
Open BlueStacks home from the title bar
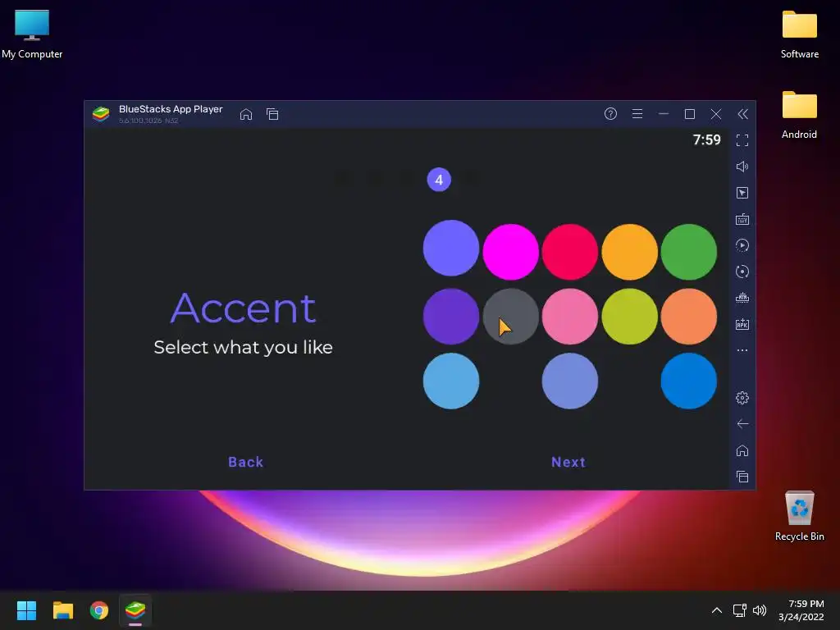point(246,114)
